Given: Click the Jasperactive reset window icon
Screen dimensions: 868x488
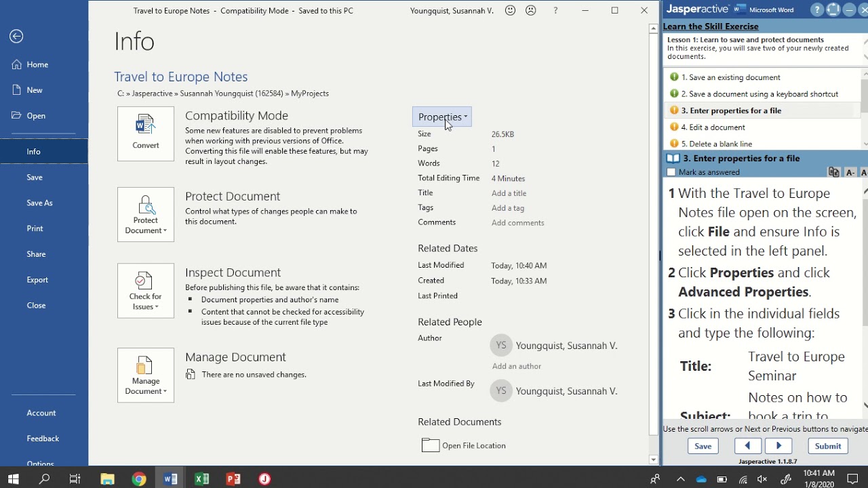Looking at the screenshot, I should (833, 10).
